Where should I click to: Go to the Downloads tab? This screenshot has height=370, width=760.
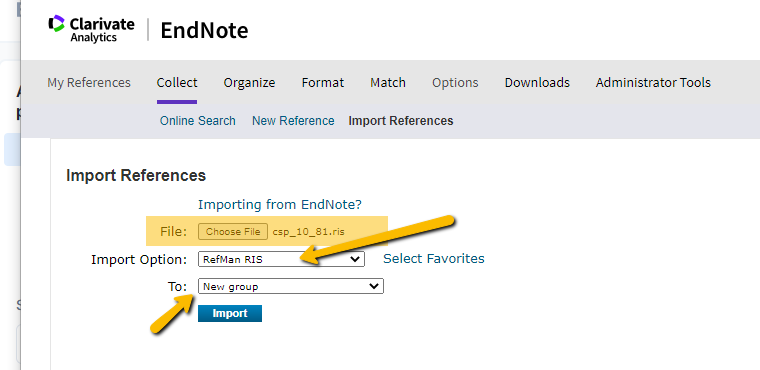coord(537,83)
